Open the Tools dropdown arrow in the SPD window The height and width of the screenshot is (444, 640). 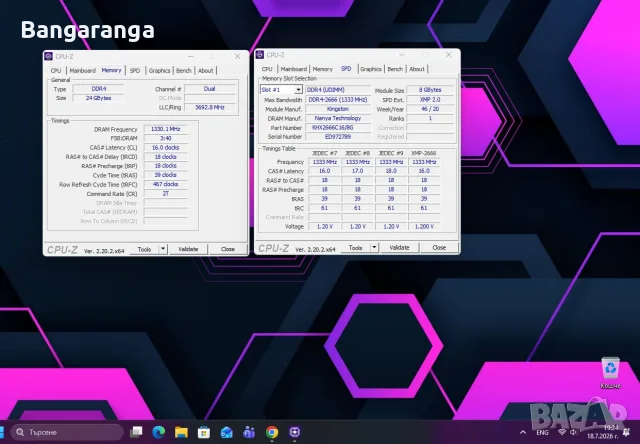coord(374,247)
